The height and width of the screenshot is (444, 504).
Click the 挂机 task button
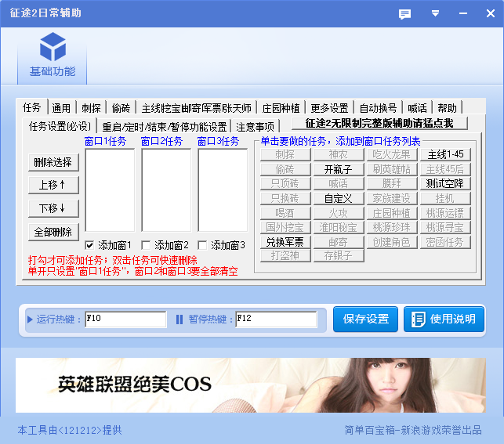coord(445,198)
